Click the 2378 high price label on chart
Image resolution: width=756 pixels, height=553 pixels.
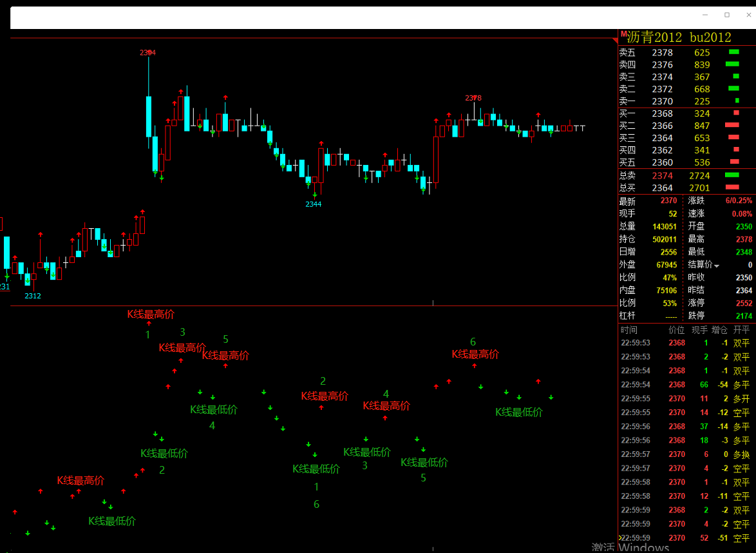473,98
